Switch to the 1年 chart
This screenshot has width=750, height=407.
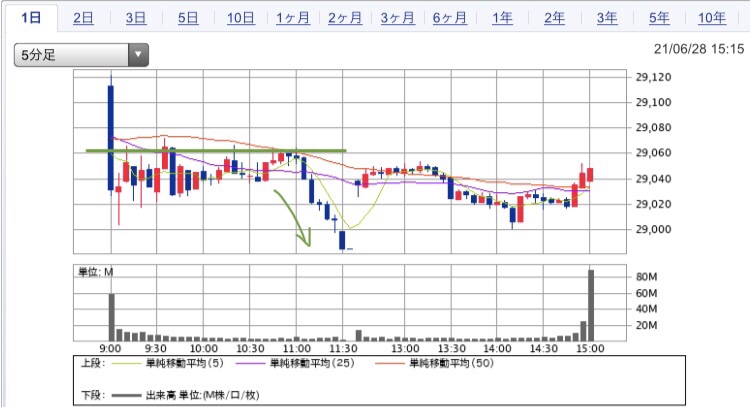502,18
